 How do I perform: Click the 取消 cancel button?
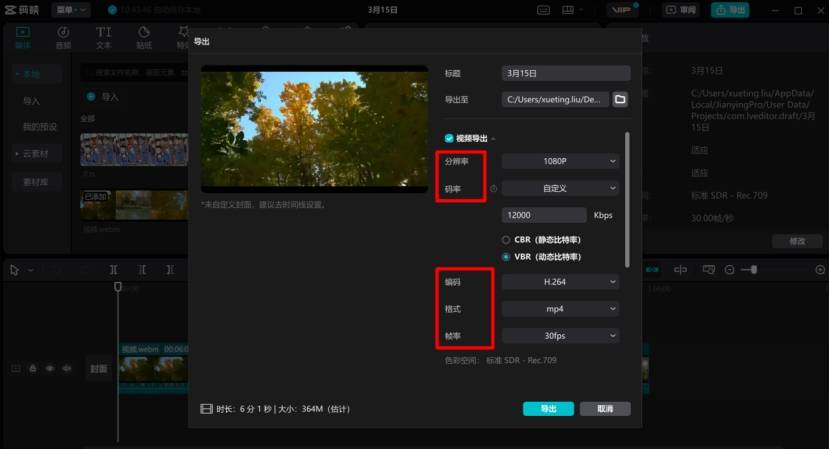click(x=605, y=409)
